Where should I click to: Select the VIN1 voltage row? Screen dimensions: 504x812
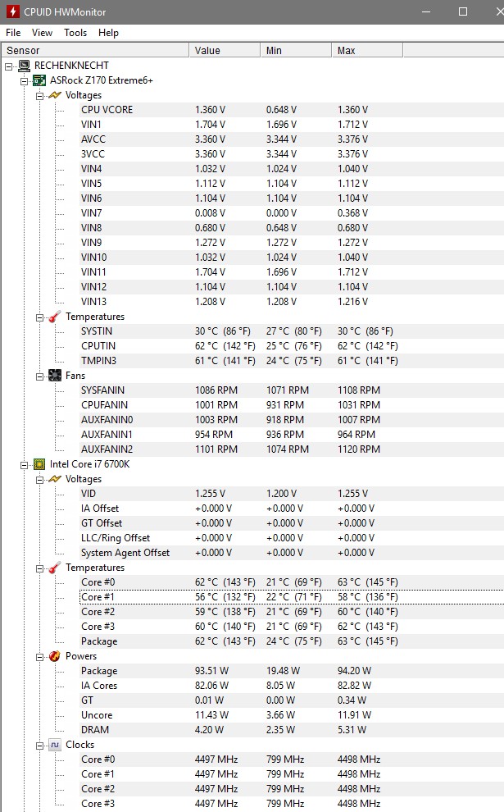291,125
